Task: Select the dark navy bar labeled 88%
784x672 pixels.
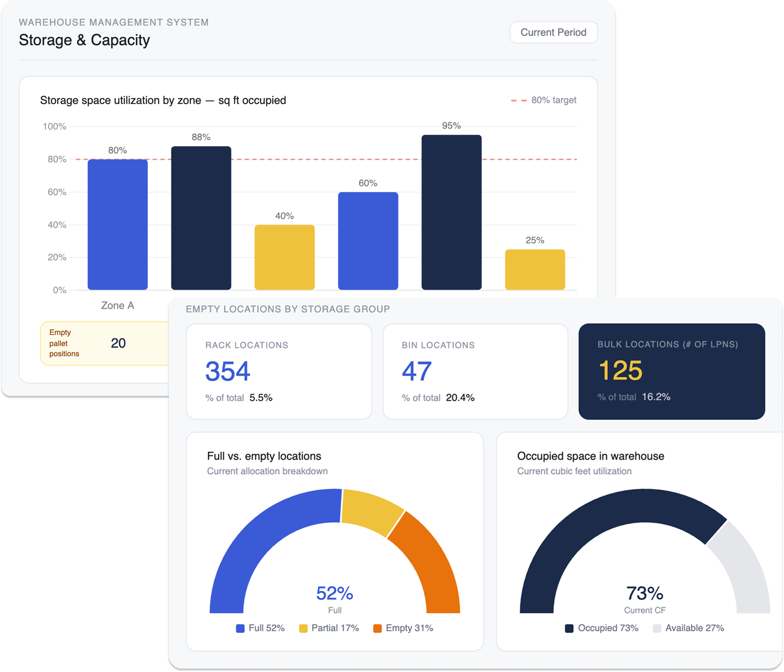Action: (x=201, y=218)
